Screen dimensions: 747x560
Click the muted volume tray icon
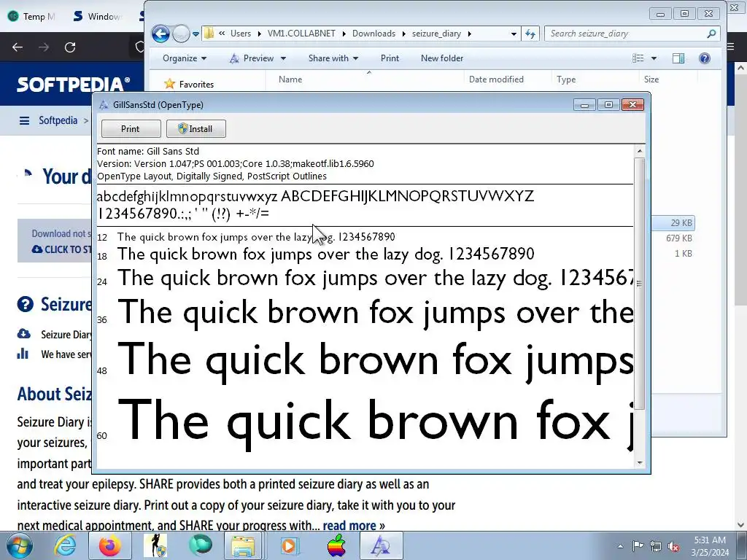point(673,546)
